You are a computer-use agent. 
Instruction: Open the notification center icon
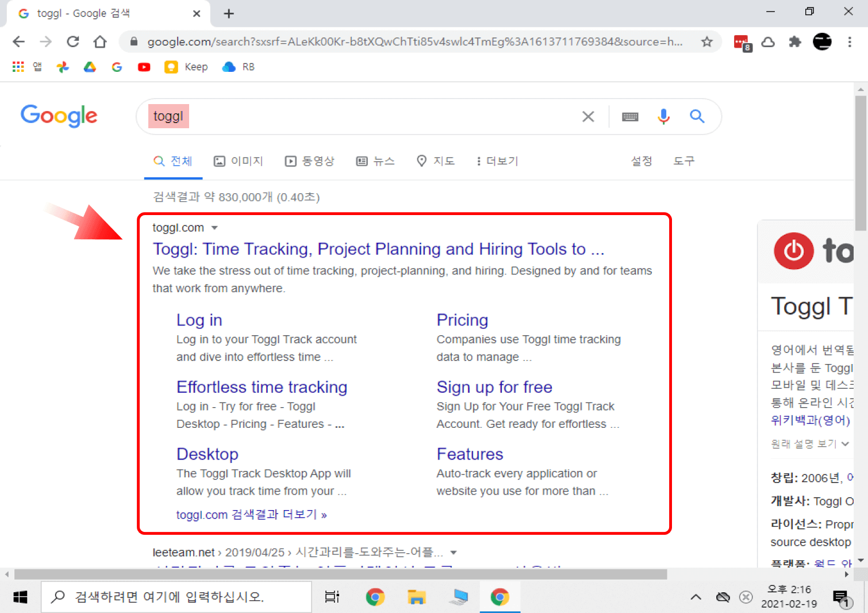[842, 599]
